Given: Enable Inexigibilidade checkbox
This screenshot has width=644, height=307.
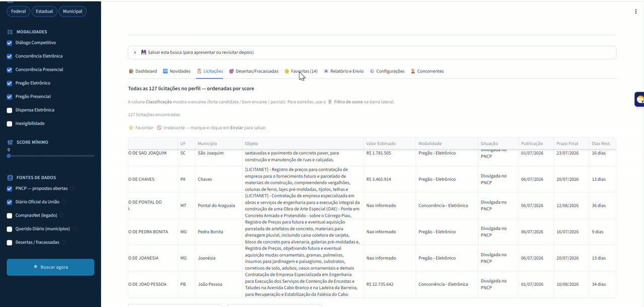Looking at the screenshot, I should (10, 124).
